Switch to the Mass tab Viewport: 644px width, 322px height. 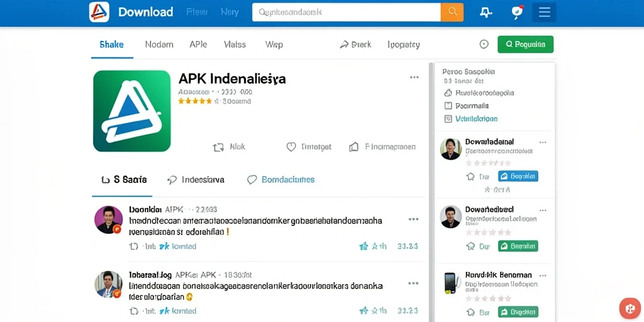pos(235,45)
